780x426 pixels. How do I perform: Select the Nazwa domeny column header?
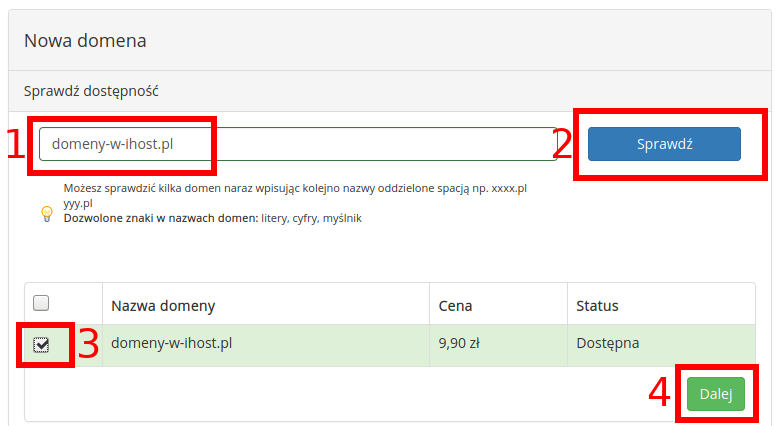tap(163, 306)
